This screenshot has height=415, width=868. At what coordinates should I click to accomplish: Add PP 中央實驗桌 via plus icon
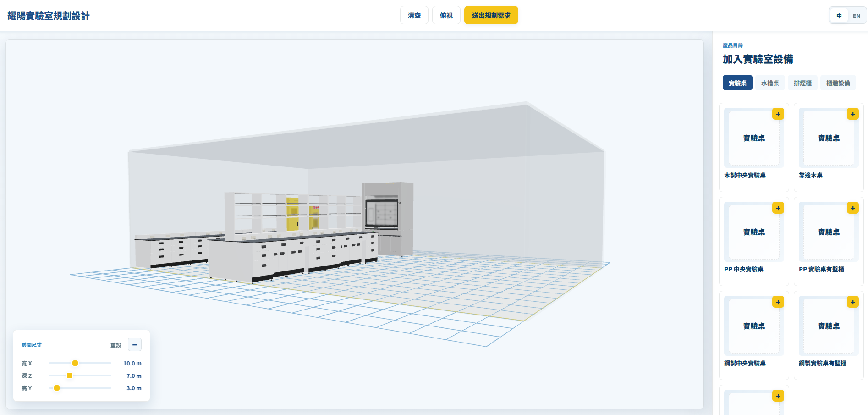tap(778, 208)
